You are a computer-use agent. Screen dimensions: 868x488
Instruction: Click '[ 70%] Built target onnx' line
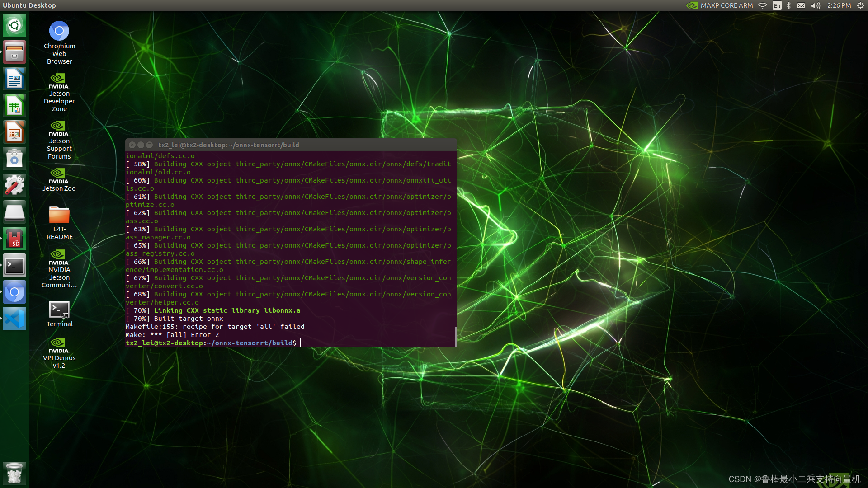tap(175, 319)
